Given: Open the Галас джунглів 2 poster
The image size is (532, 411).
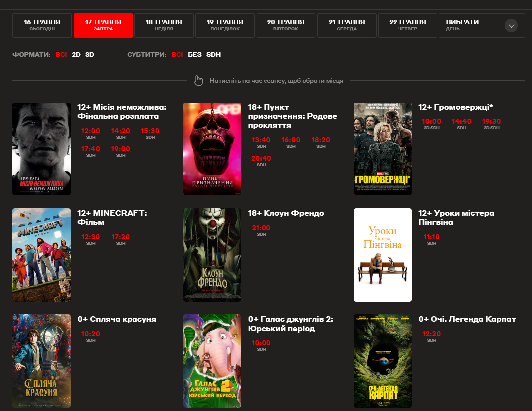Looking at the screenshot, I should 212,361.
